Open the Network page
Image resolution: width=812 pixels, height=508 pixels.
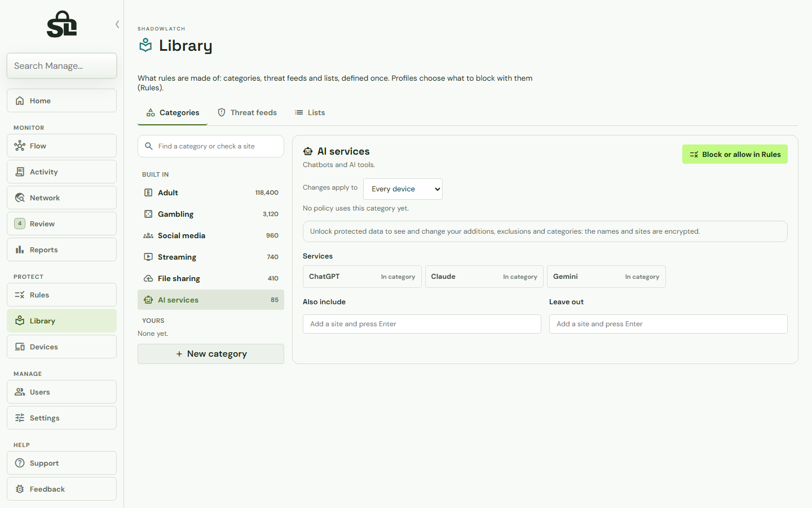[61, 198]
